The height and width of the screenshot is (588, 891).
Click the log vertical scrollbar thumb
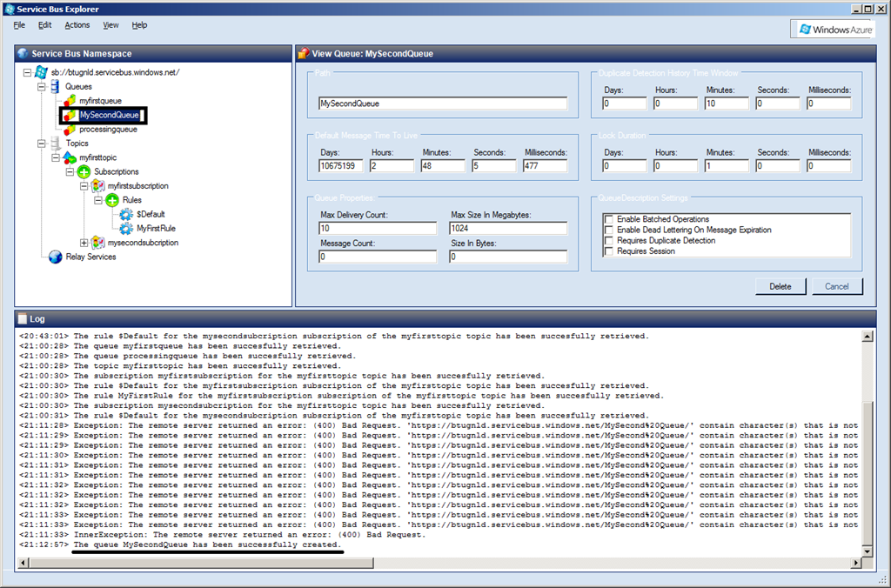pyautogui.click(x=868, y=473)
